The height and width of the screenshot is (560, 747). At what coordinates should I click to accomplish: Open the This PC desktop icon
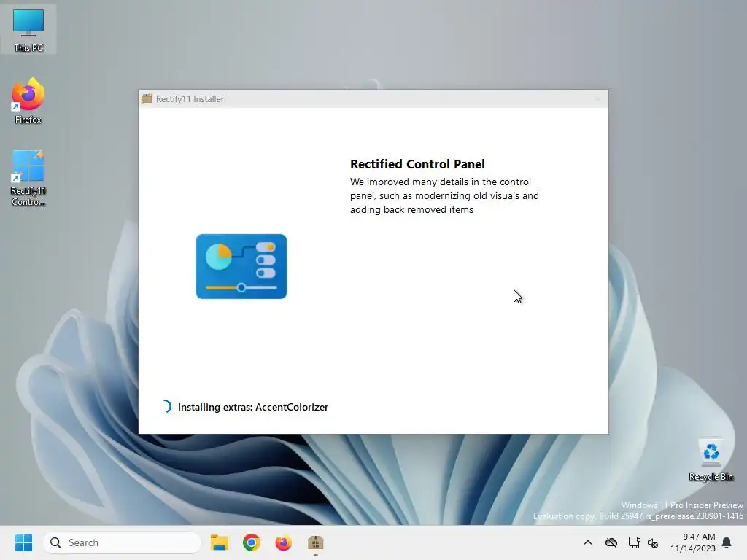[x=28, y=29]
